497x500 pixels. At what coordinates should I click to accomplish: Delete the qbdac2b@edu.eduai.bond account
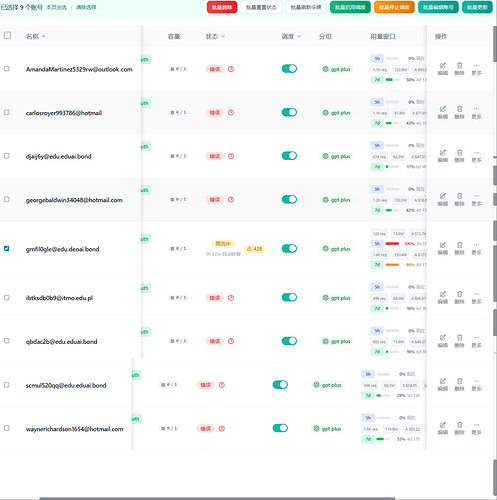459,341
